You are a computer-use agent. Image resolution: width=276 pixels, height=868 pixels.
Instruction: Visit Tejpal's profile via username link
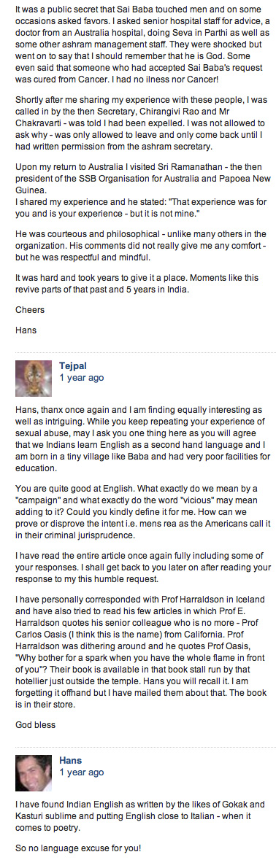pos(73,365)
